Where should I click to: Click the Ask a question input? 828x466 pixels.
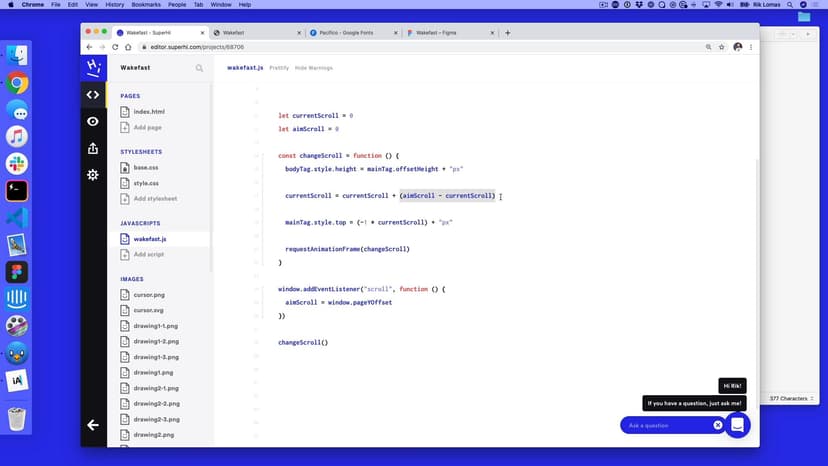(x=665, y=425)
